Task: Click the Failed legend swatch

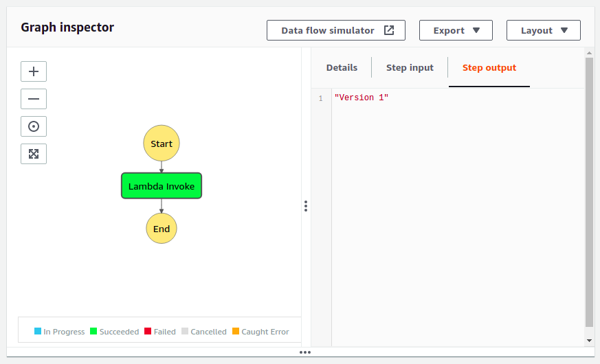Action: (148, 331)
